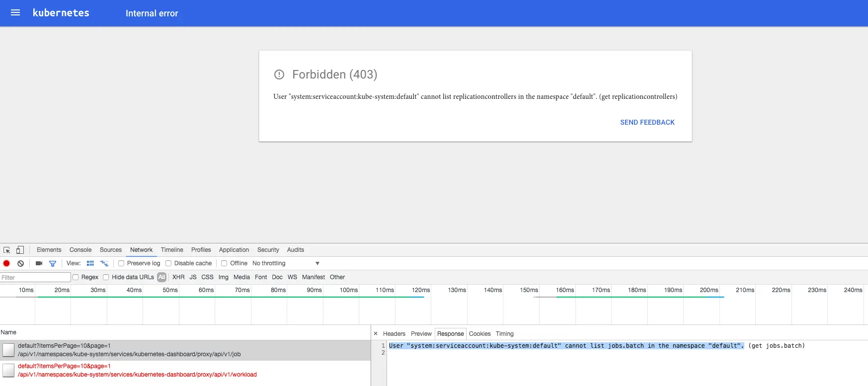
Task: Click file icon of workload request
Action: [x=8, y=371]
